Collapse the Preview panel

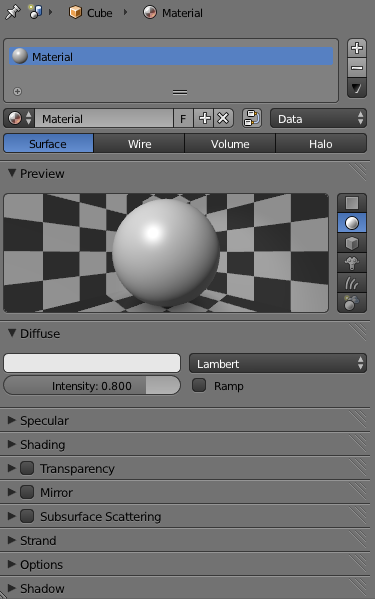[x=12, y=173]
